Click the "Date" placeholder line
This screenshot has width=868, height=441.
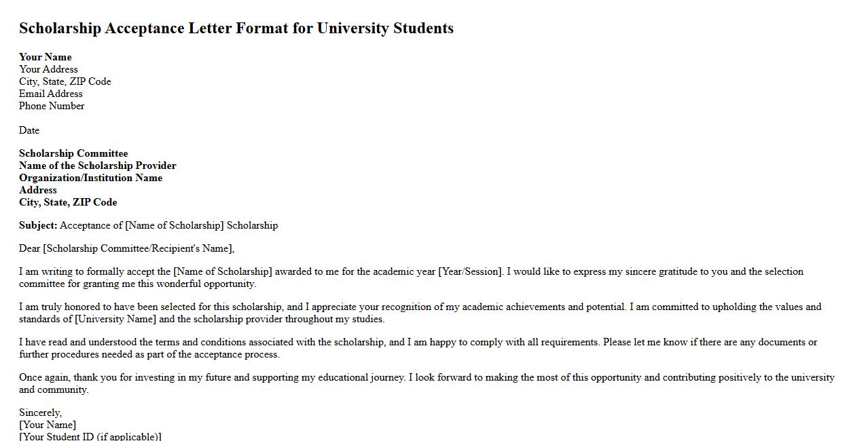[29, 130]
